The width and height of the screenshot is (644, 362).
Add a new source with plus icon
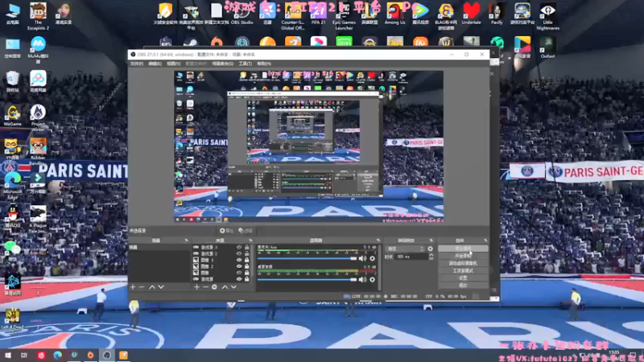point(196,287)
